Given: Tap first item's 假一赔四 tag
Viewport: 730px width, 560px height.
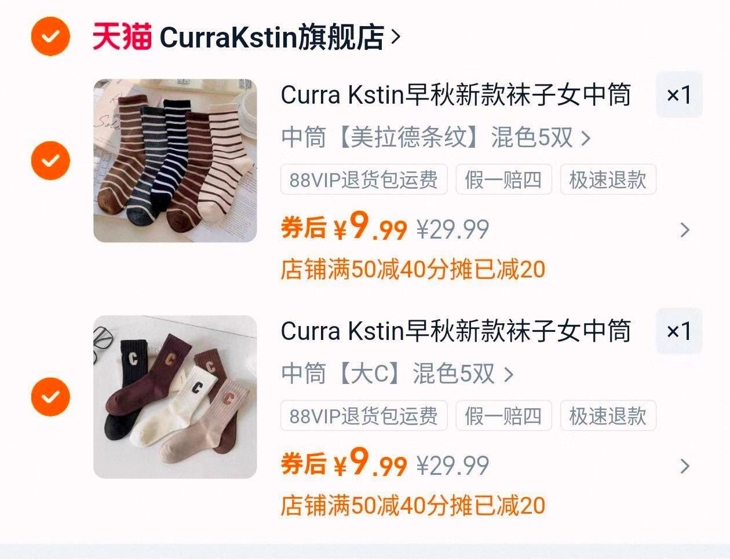Looking at the screenshot, I should [x=503, y=180].
